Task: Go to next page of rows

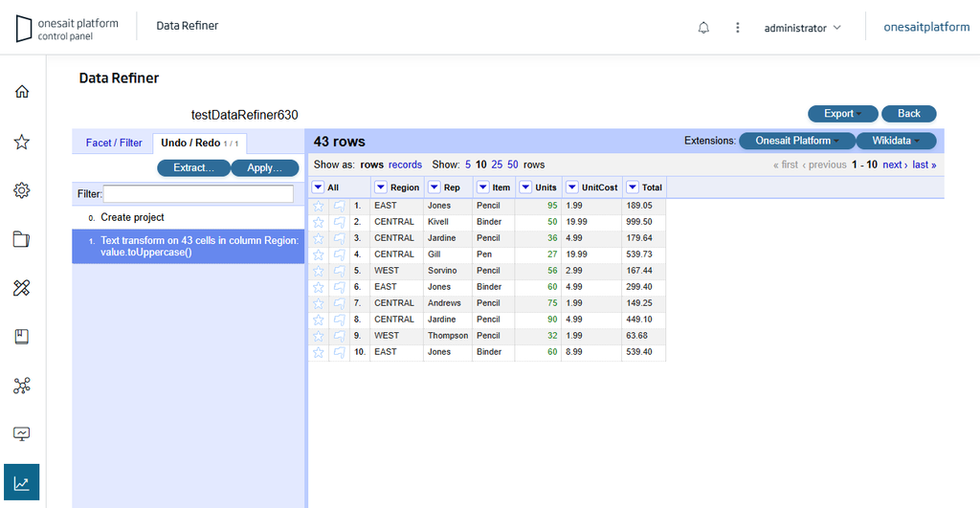Action: pyautogui.click(x=894, y=165)
